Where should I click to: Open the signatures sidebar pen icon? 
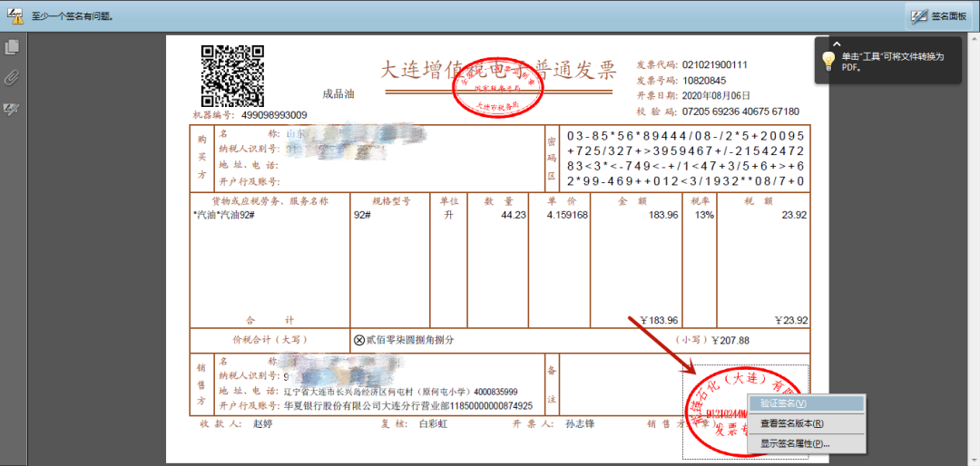point(12,109)
